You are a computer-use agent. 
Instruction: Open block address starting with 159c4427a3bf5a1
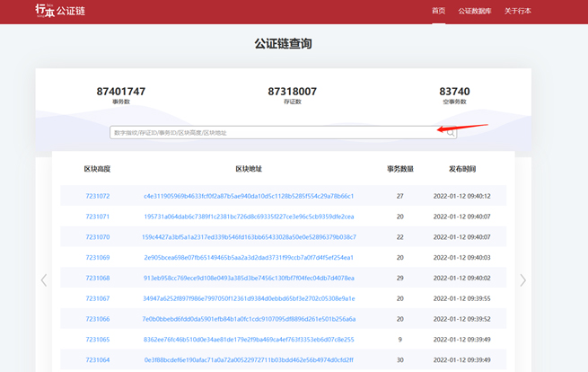(249, 237)
